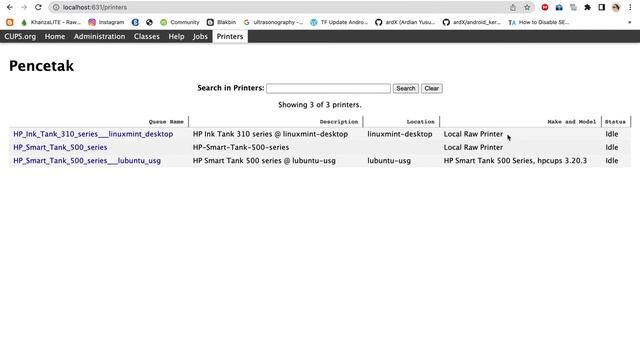This screenshot has height=360, width=640.
Task: Open the Help tab
Action: pyautogui.click(x=176, y=36)
